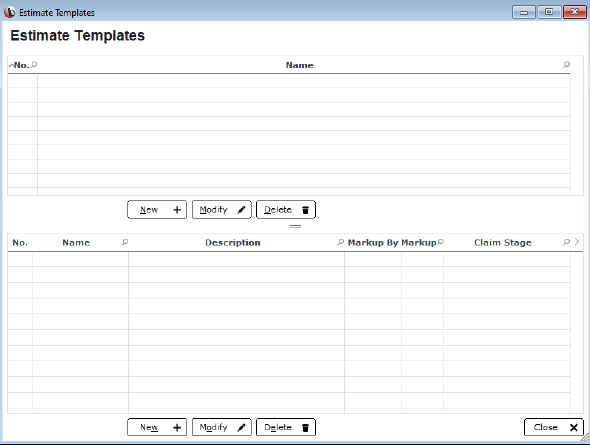The width and height of the screenshot is (590, 445).
Task: Click the window resize grip corner
Action: pyautogui.click(x=585, y=438)
